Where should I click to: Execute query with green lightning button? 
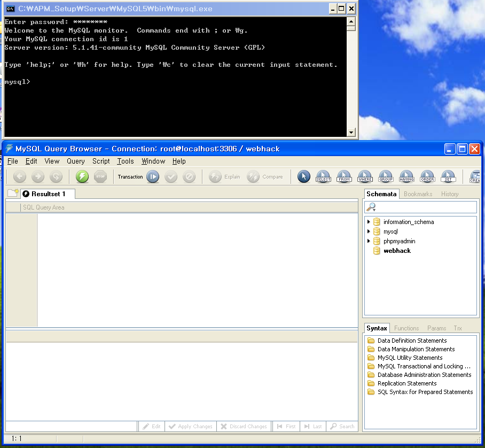82,176
